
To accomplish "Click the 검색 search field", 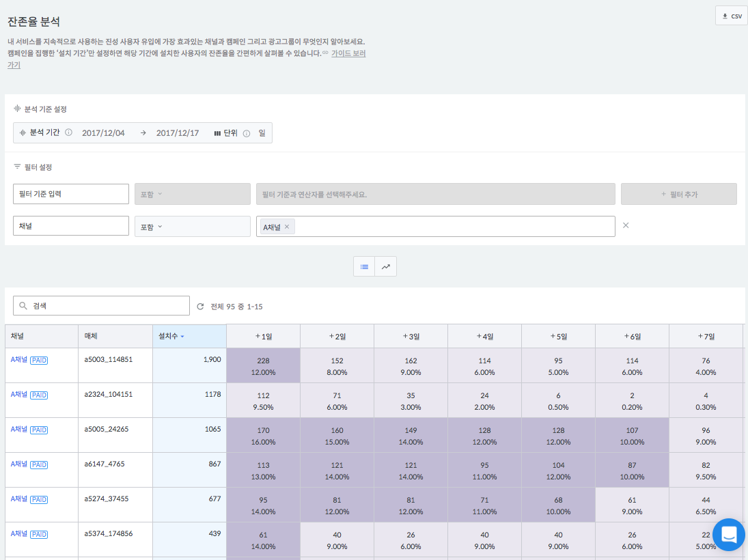I will click(x=101, y=306).
